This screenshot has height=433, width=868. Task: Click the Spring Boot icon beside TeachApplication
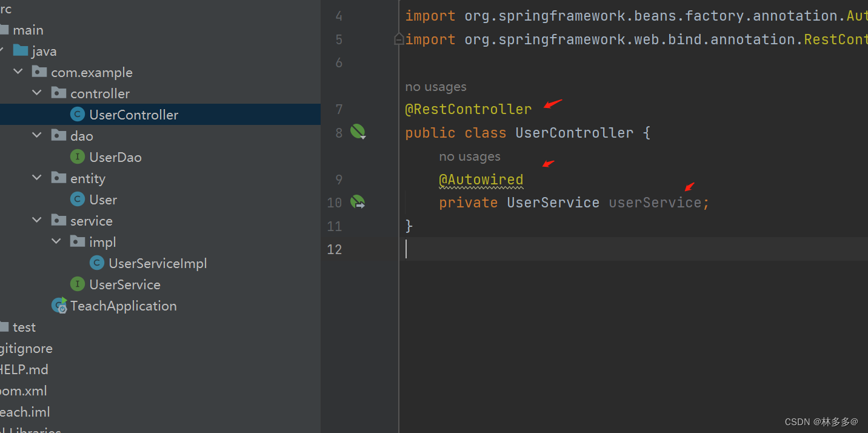[59, 305]
